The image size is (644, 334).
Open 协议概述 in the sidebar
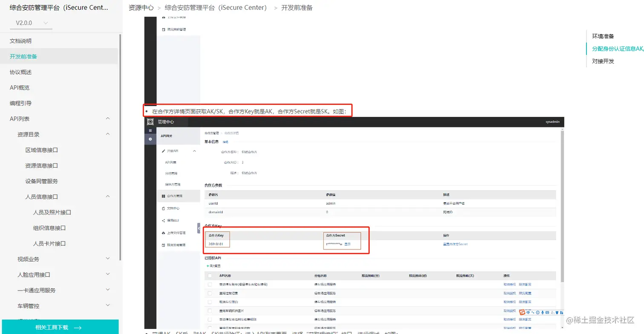[20, 72]
